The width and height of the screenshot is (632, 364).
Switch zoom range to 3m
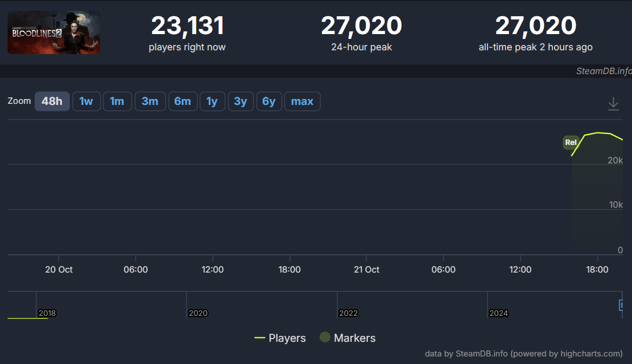(x=150, y=101)
